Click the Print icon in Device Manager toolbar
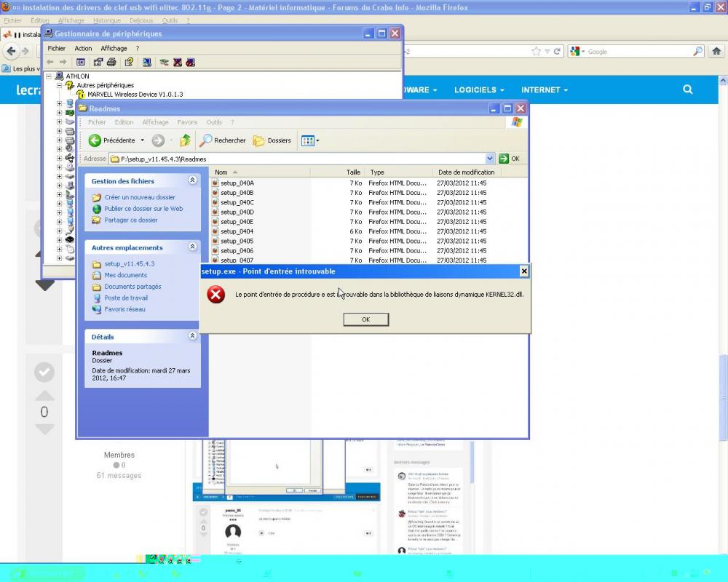 click(111, 63)
